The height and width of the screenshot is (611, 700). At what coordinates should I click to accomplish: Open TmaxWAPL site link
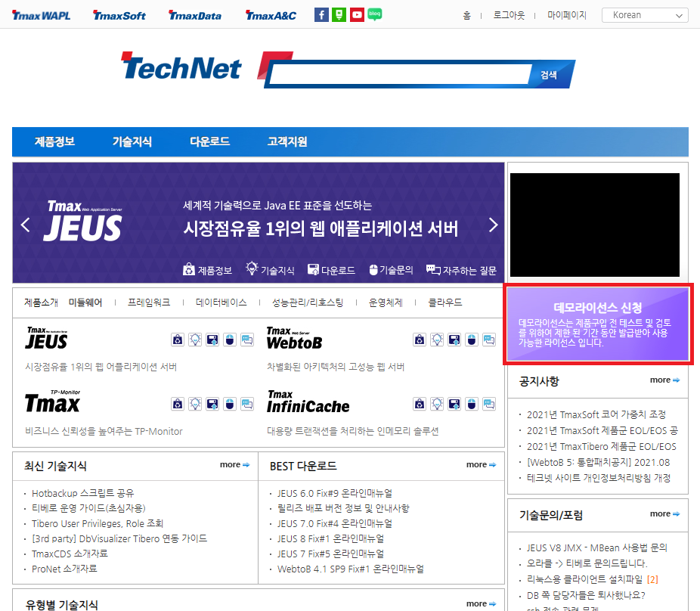coord(41,16)
